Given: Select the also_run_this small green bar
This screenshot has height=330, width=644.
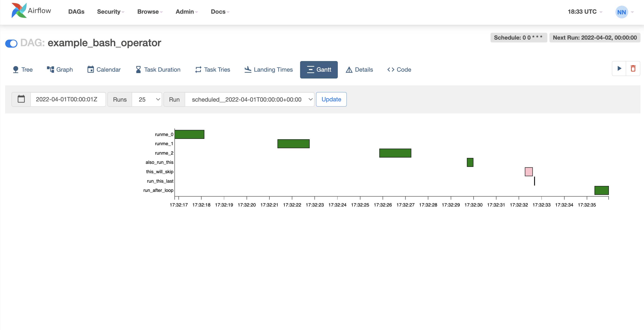Looking at the screenshot, I should coord(470,162).
